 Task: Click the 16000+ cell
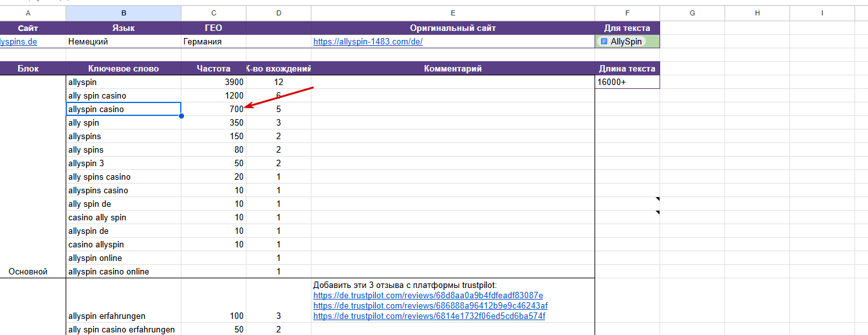pyautogui.click(x=627, y=82)
